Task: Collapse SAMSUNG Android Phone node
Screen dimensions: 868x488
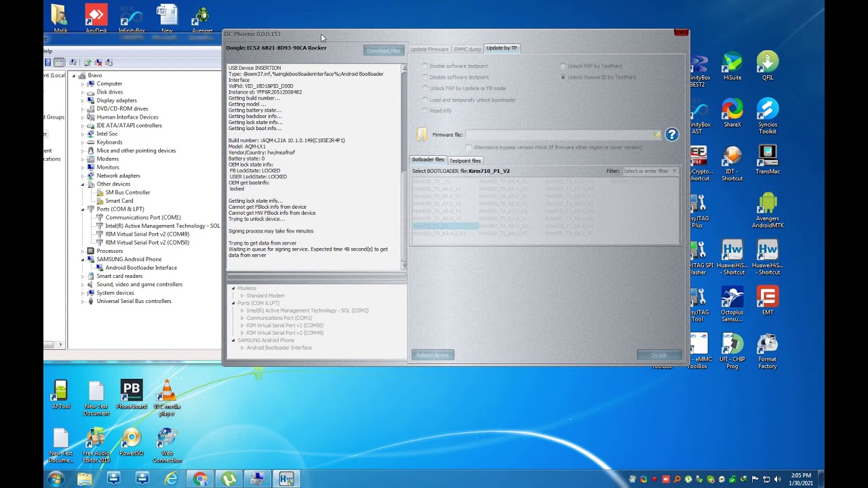Action: [x=83, y=259]
